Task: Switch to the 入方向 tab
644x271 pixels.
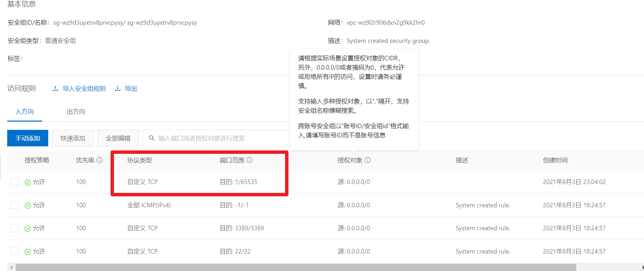Action: 25,112
